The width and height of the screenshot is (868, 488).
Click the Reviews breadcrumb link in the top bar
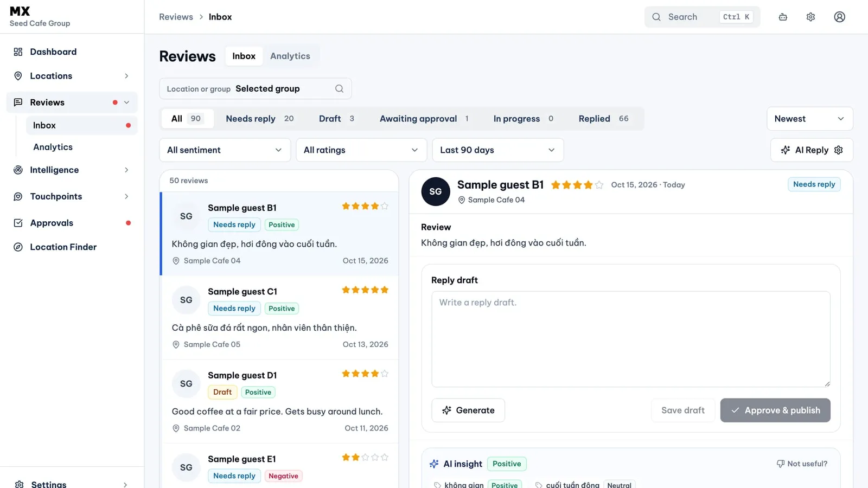[x=176, y=17]
